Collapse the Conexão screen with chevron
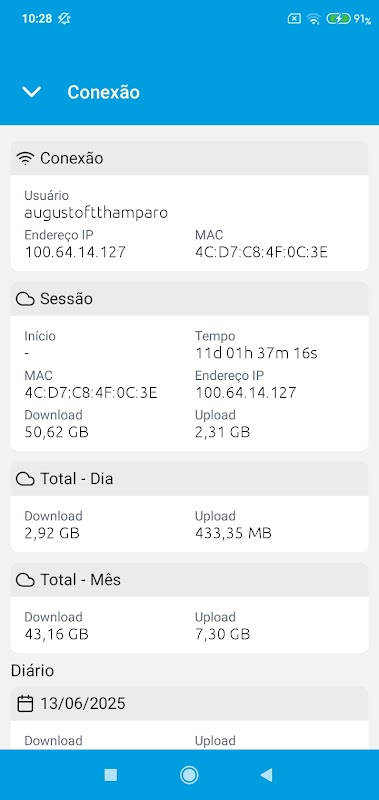Image resolution: width=379 pixels, height=800 pixels. (32, 92)
